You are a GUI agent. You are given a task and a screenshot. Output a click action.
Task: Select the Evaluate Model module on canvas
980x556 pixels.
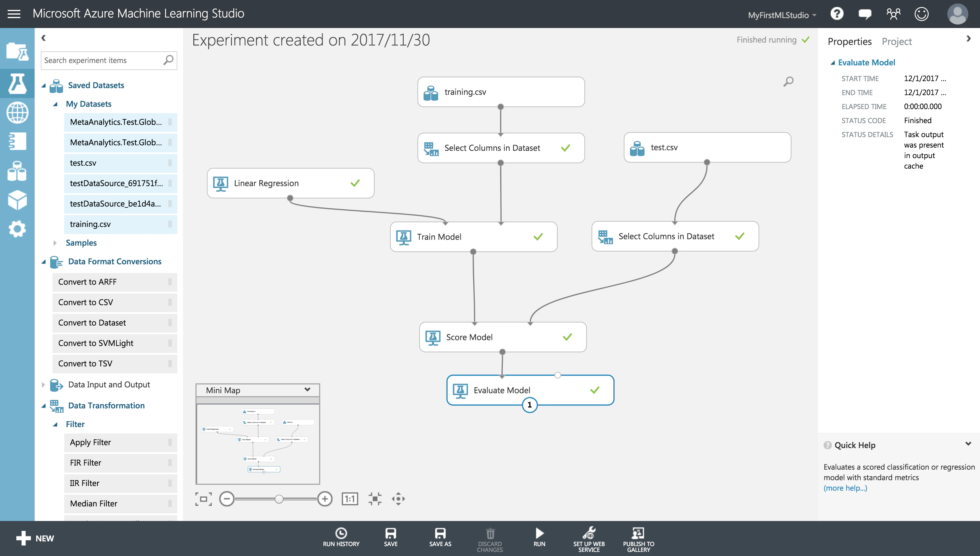click(530, 390)
